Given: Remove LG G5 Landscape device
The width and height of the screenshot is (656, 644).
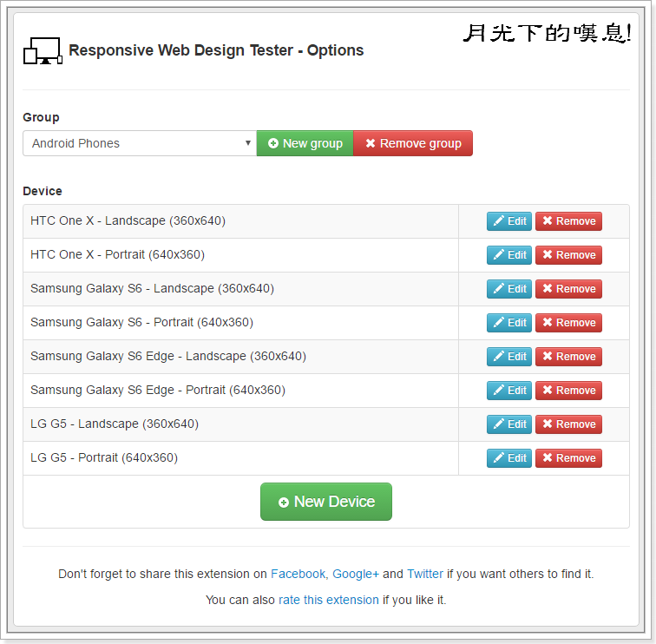Looking at the screenshot, I should [x=568, y=424].
